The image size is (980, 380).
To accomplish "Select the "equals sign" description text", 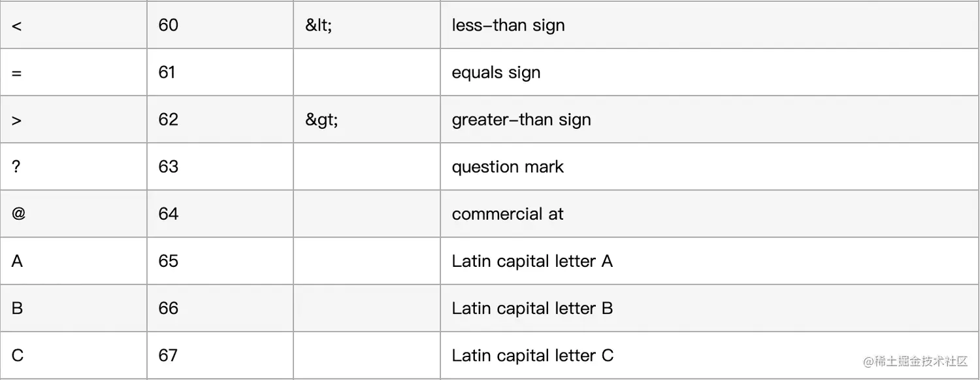I will tap(496, 73).
